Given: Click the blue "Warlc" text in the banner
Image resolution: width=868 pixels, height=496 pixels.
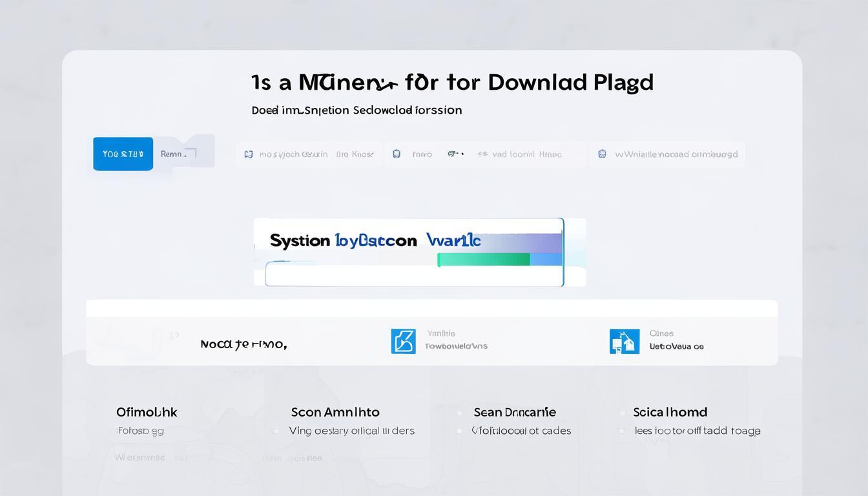Looking at the screenshot, I should click(x=453, y=241).
